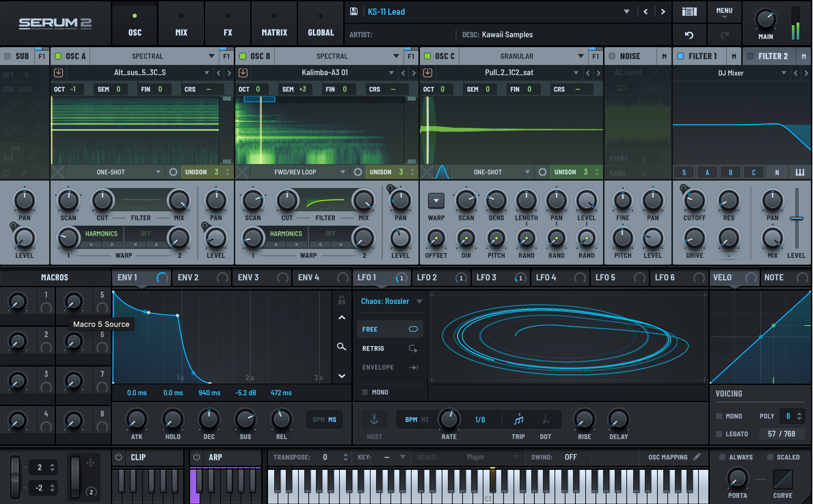
Task: Select the OSC C grain window shape icon
Action: 442,172
